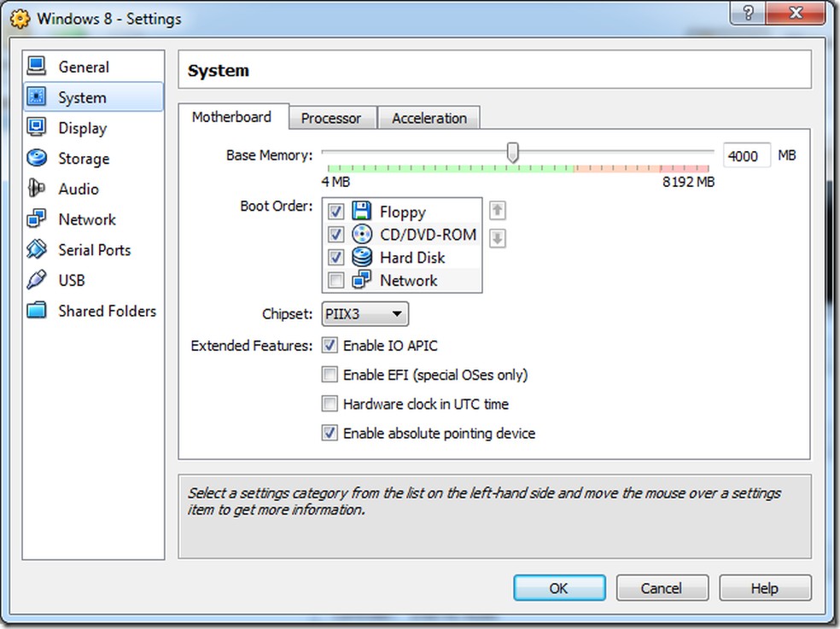Click the 'System' page heading

click(219, 71)
